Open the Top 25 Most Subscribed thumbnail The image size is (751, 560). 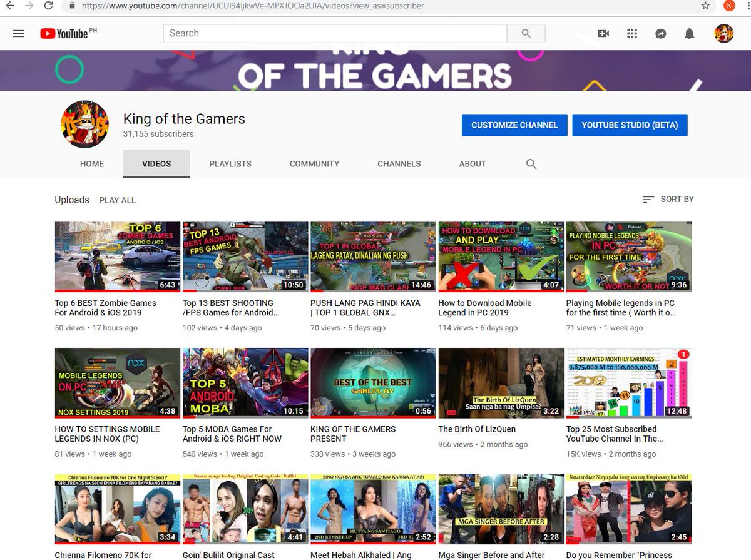[629, 384]
